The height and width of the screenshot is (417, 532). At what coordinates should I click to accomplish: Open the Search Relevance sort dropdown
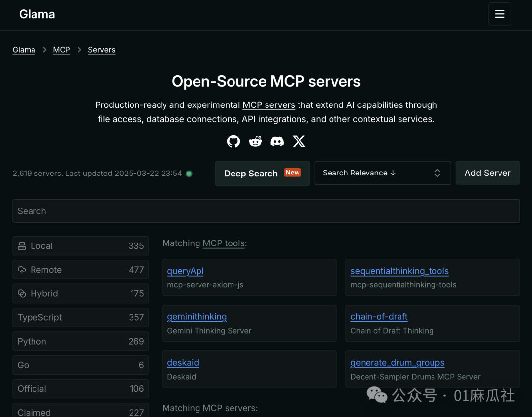(x=383, y=173)
